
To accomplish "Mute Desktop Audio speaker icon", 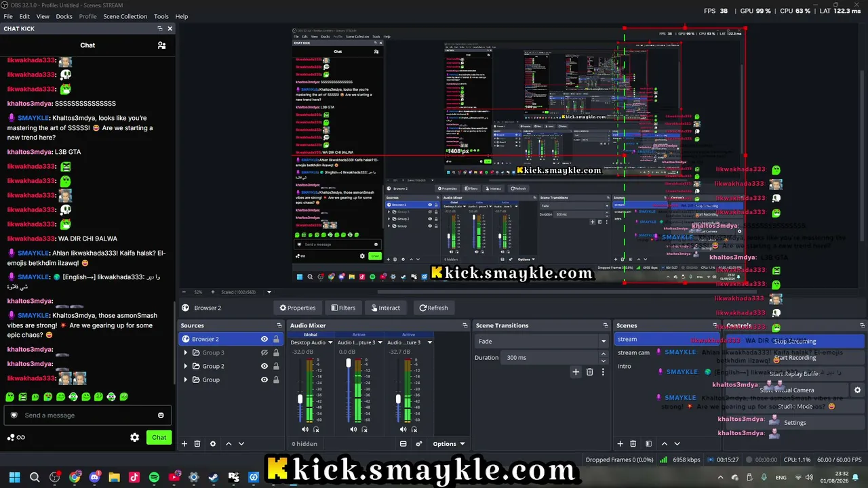I will [x=305, y=429].
